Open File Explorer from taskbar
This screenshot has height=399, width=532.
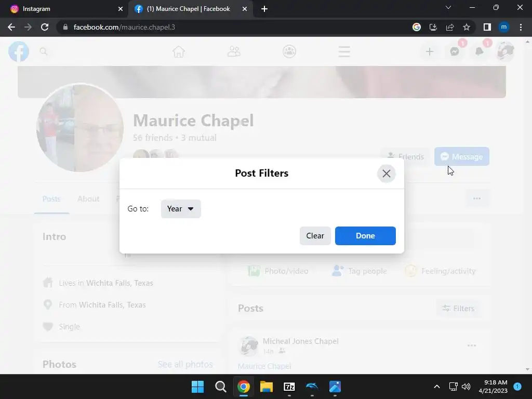(267, 387)
